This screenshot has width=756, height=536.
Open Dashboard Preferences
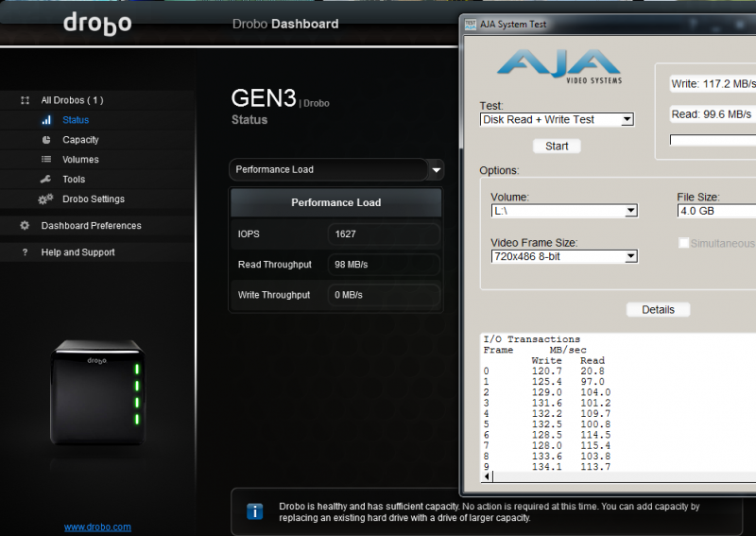click(x=91, y=225)
